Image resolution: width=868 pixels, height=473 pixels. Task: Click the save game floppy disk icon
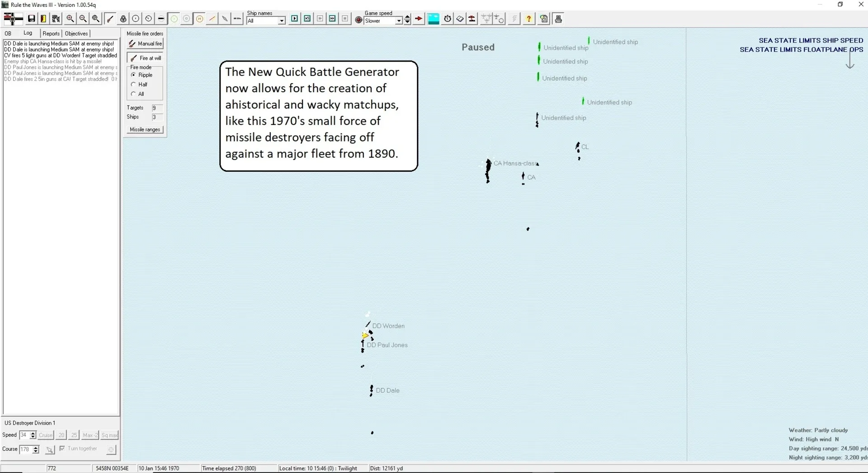[x=31, y=19]
